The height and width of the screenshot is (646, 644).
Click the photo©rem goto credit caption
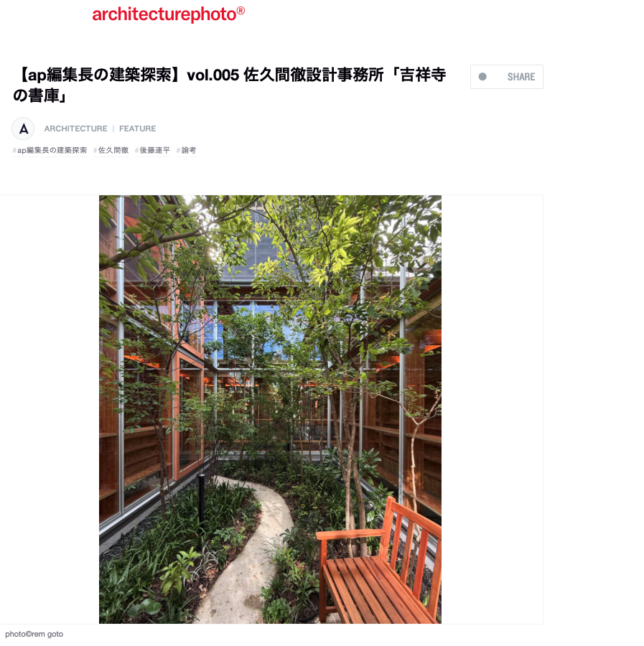click(x=34, y=634)
